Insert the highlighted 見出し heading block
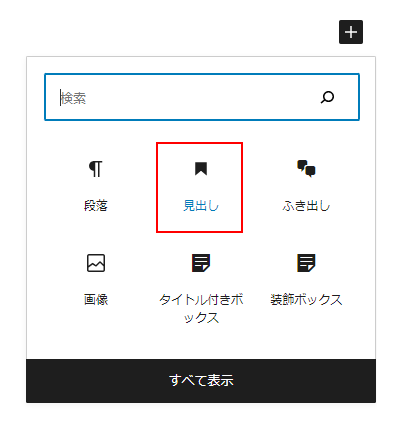The height and width of the screenshot is (432, 400). pyautogui.click(x=199, y=187)
